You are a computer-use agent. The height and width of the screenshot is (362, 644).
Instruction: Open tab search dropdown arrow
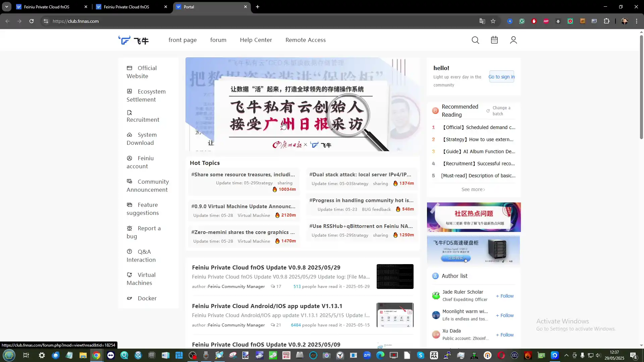(6, 7)
